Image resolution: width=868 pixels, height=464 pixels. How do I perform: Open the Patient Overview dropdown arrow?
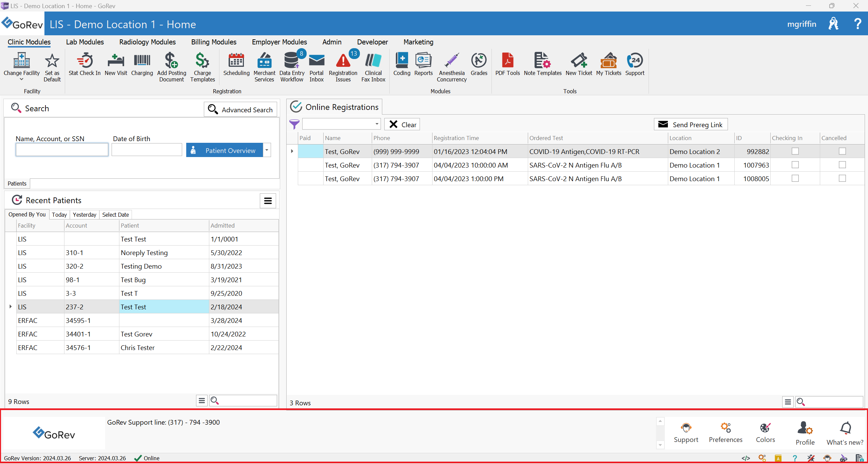pos(267,150)
